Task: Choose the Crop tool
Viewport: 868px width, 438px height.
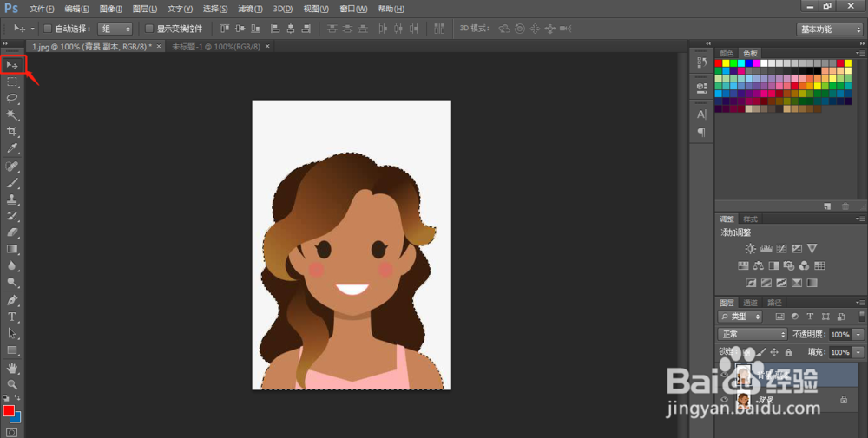Action: pos(13,132)
